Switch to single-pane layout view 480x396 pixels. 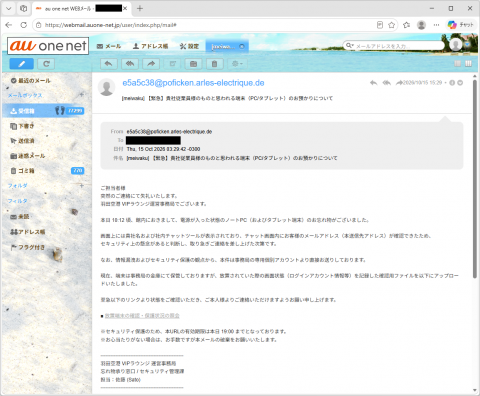click(x=458, y=64)
